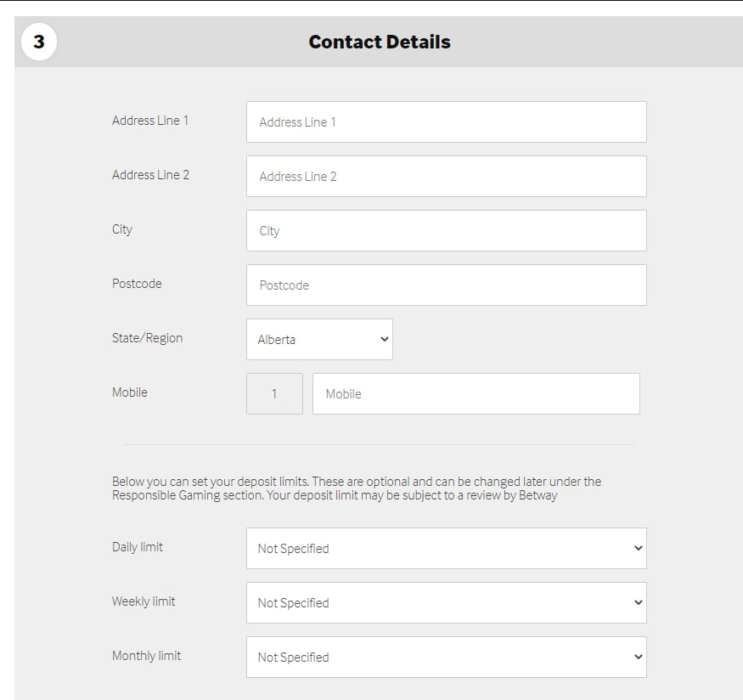Viewport: 743px width, 700px height.
Task: Click the Not Specified text in Monthly limit
Action: coord(293,657)
